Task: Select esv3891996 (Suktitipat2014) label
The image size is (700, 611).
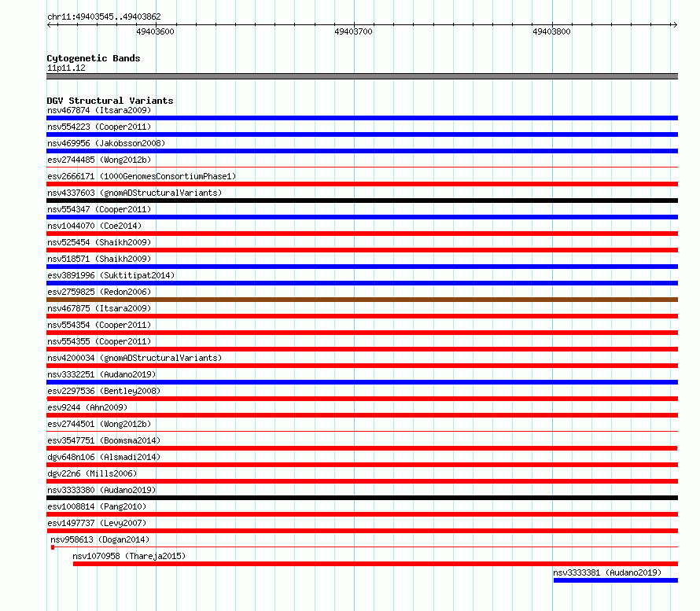Action: click(x=111, y=275)
